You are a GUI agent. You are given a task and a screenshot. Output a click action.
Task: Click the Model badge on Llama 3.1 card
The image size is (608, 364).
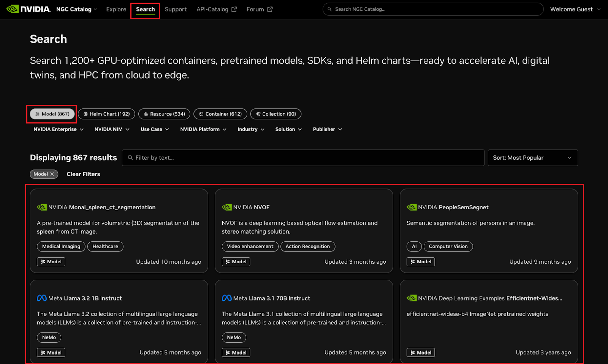point(236,353)
